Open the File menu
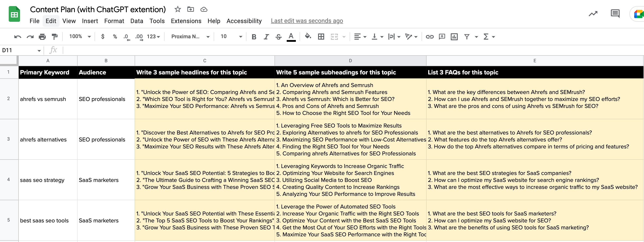Image resolution: width=644 pixels, height=242 pixels. (34, 21)
